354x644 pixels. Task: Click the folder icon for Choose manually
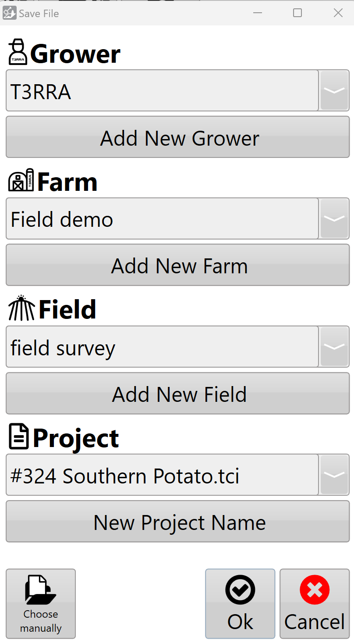pyautogui.click(x=41, y=589)
